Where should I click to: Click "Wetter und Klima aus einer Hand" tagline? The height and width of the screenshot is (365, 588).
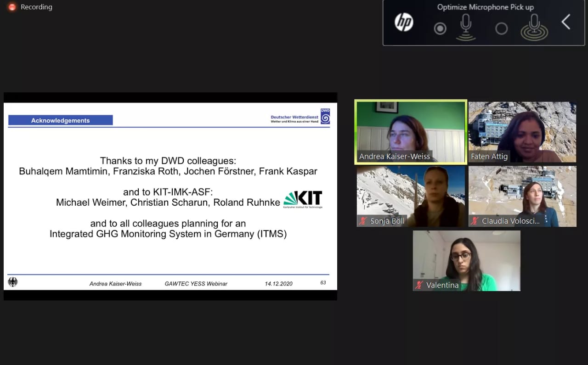[294, 123]
